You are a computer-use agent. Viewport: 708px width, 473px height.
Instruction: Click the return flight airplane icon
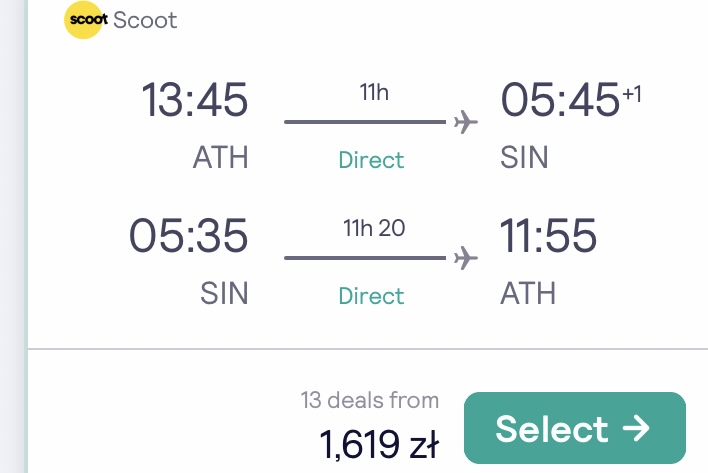pos(466,258)
